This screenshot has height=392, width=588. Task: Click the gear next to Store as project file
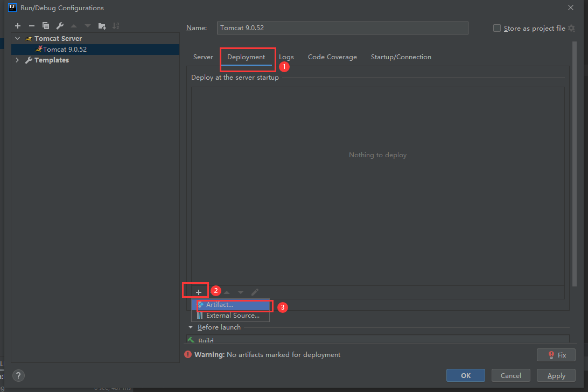click(x=571, y=28)
